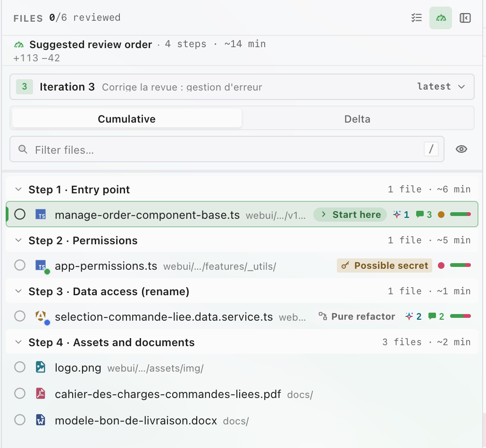
Task: Click the red status dot on app-permissions.ts
Action: pos(441,265)
